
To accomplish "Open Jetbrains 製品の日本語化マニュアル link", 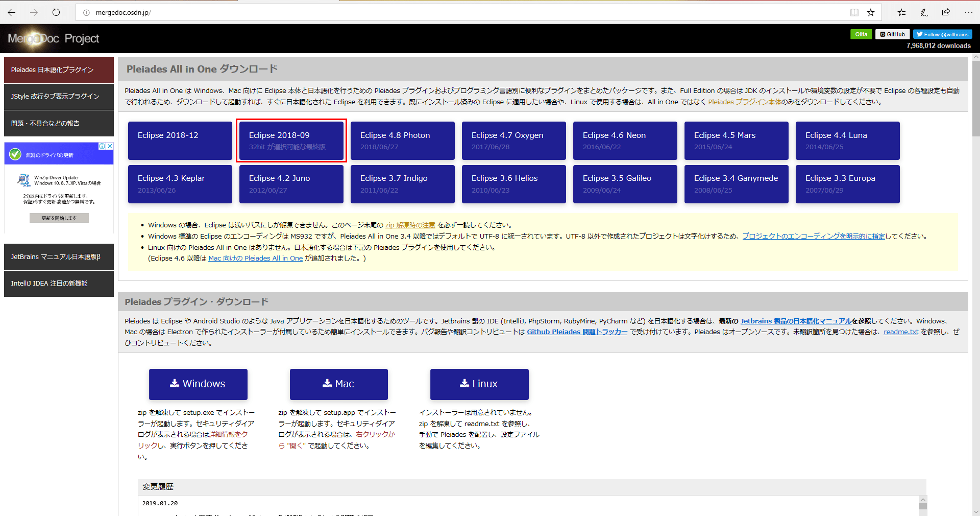I will (796, 321).
